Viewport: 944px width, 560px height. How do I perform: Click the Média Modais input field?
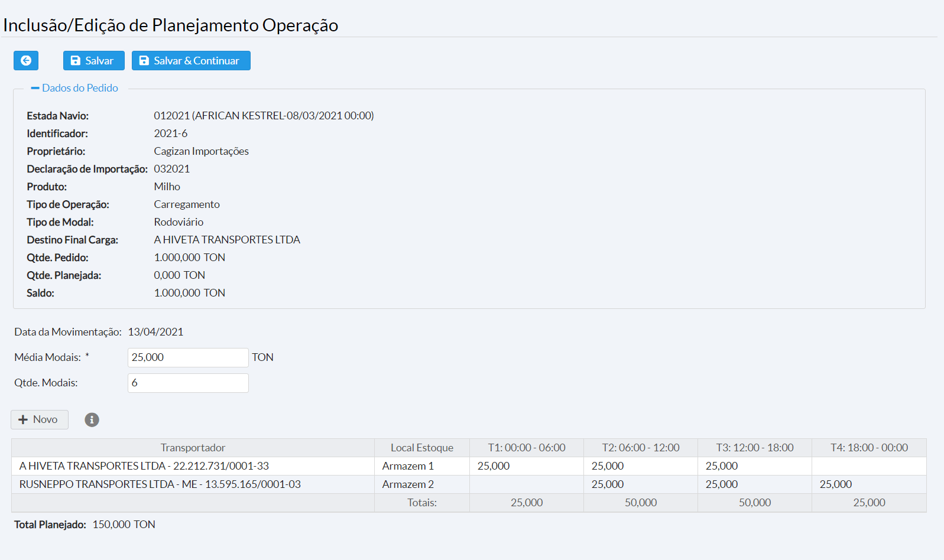point(188,357)
